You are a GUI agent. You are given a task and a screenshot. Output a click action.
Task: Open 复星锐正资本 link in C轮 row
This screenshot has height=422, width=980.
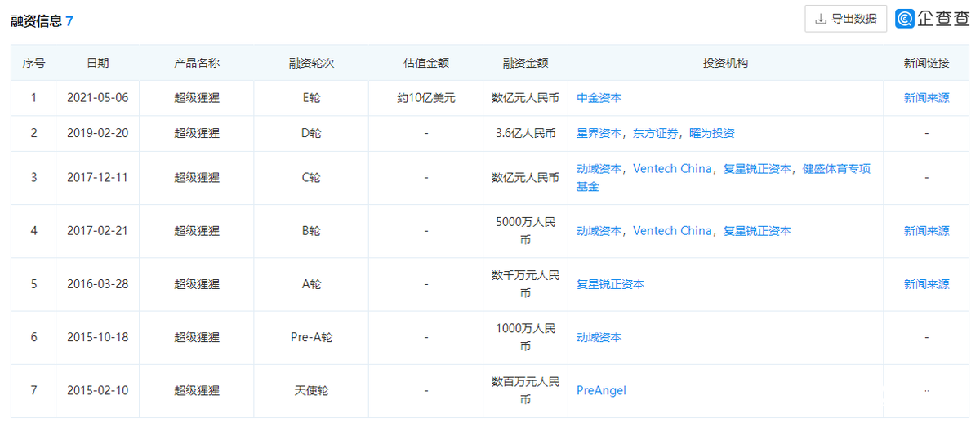tap(757, 169)
